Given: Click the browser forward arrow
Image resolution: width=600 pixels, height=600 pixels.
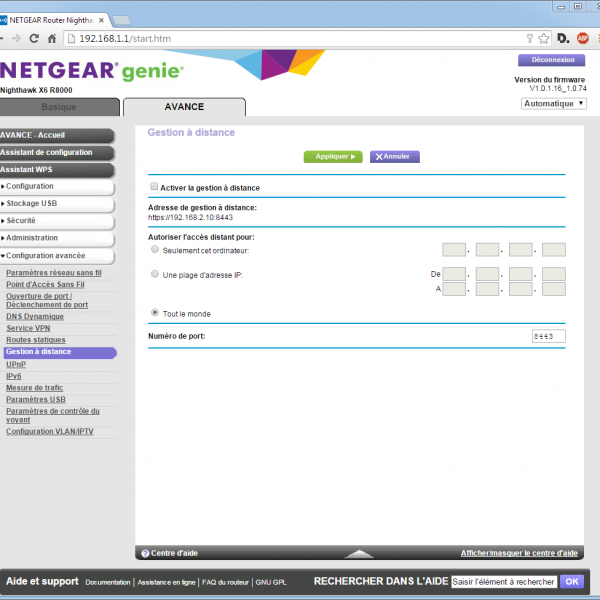Looking at the screenshot, I should [15, 38].
